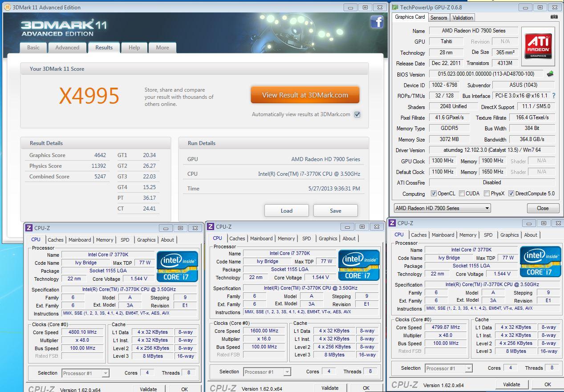Open the More tab in 3DMark 11

[x=162, y=48]
